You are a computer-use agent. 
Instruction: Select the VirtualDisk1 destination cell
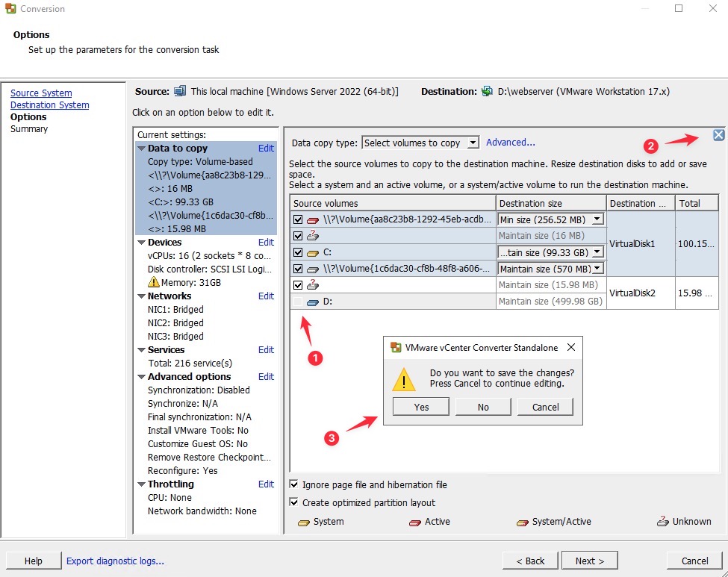(x=641, y=244)
